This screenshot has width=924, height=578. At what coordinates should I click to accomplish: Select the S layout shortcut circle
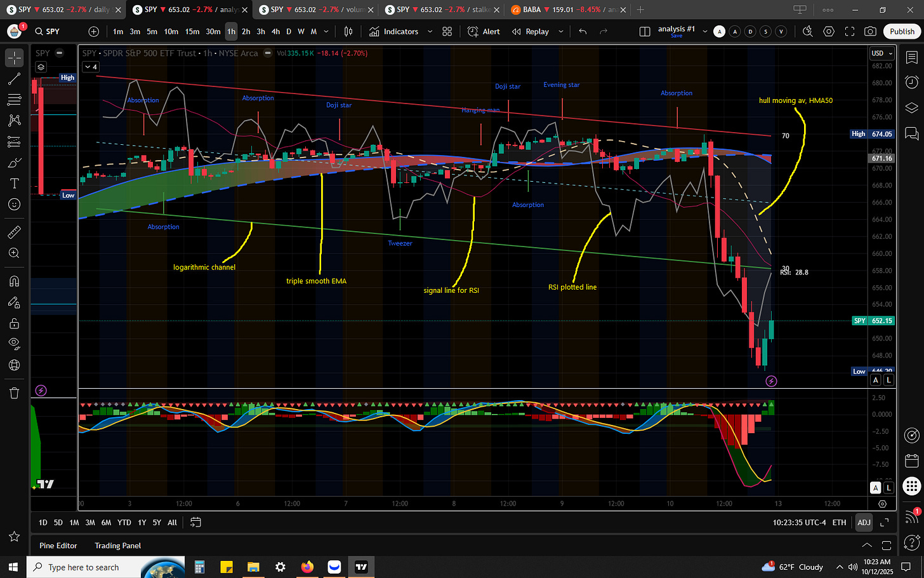[766, 31]
